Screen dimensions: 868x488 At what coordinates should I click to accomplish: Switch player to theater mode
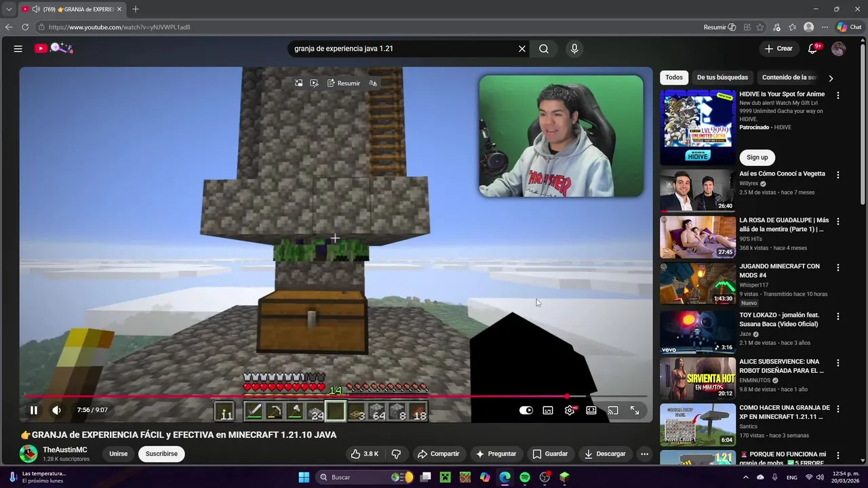[x=591, y=410]
